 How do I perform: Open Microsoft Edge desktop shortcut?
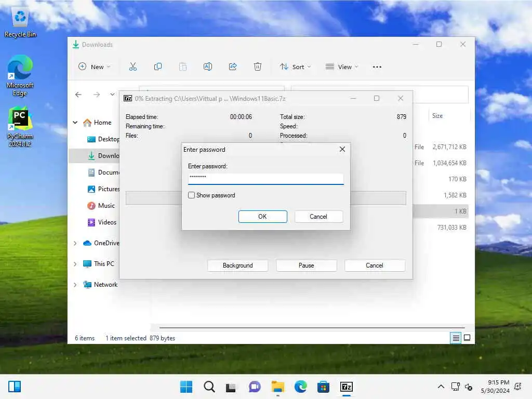tap(20, 76)
